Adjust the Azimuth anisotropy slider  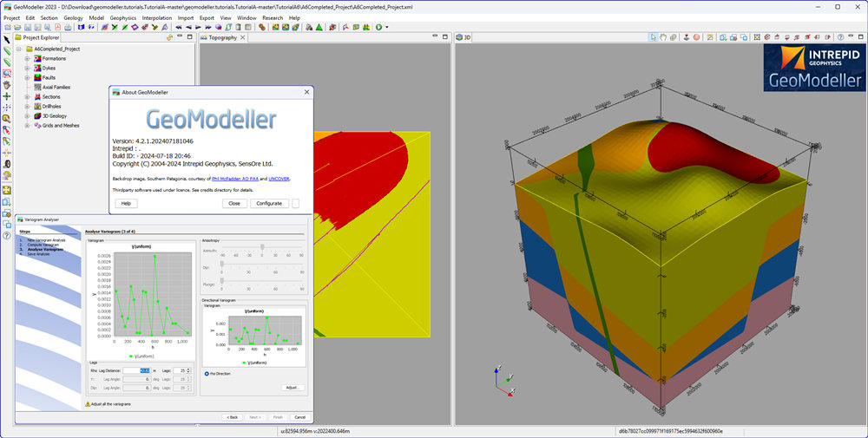[262, 247]
